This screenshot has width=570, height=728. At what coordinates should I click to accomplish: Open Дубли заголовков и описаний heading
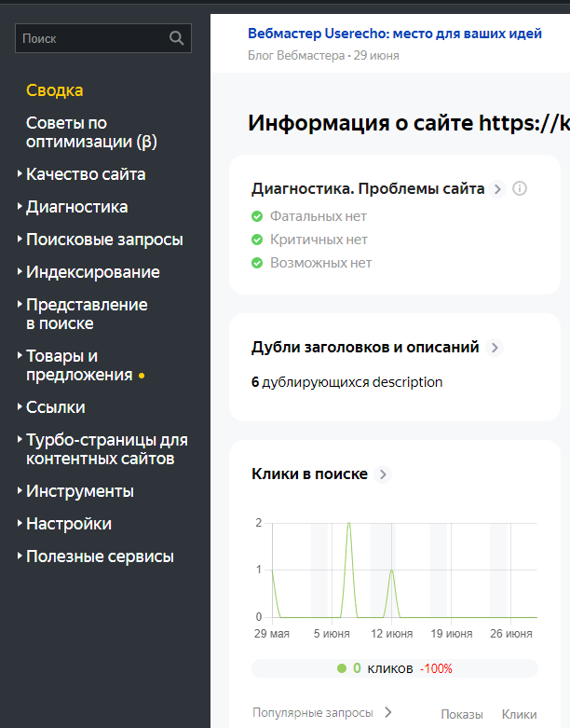[x=365, y=348]
